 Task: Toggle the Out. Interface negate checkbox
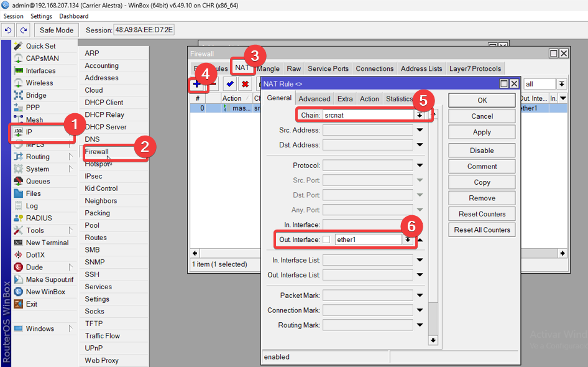(x=326, y=240)
